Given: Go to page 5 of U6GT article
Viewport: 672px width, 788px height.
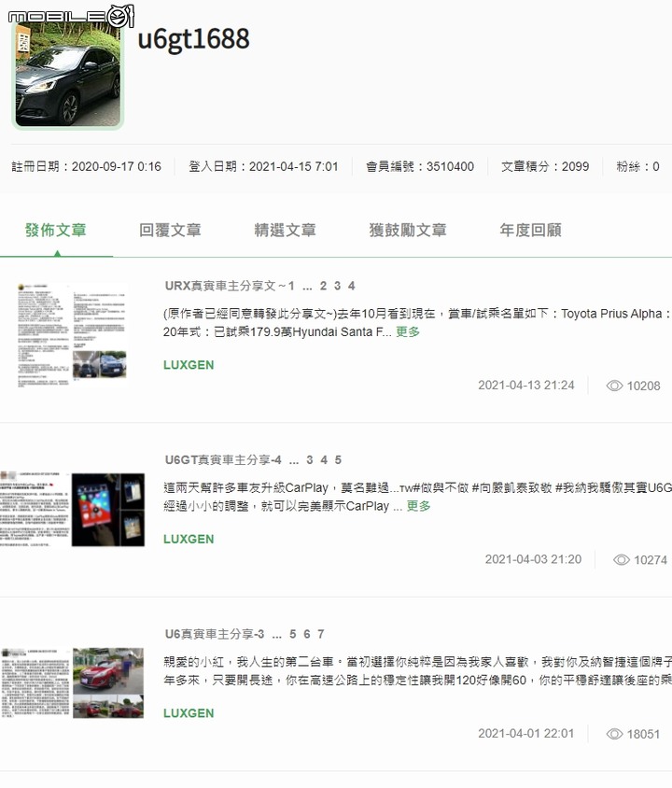Looking at the screenshot, I should [x=338, y=460].
